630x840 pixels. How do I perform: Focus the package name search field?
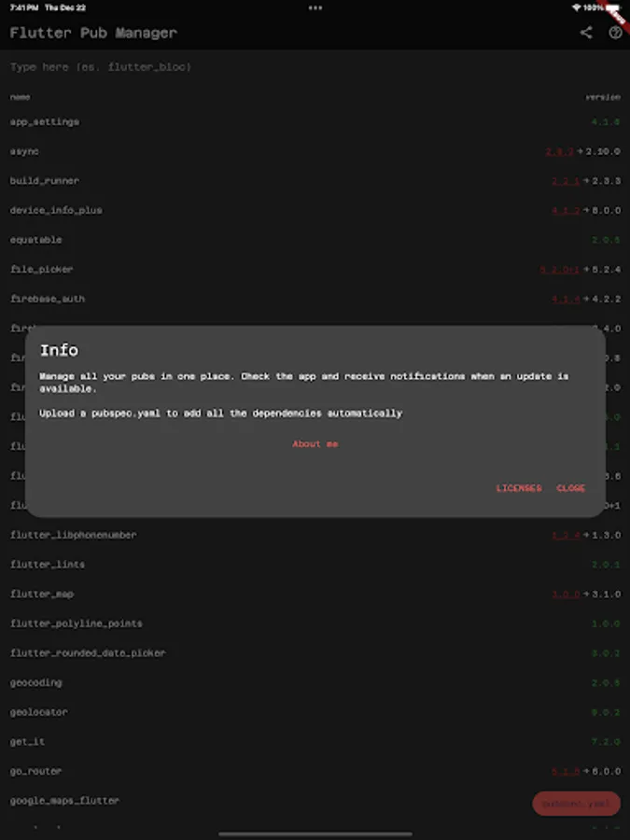(x=315, y=67)
